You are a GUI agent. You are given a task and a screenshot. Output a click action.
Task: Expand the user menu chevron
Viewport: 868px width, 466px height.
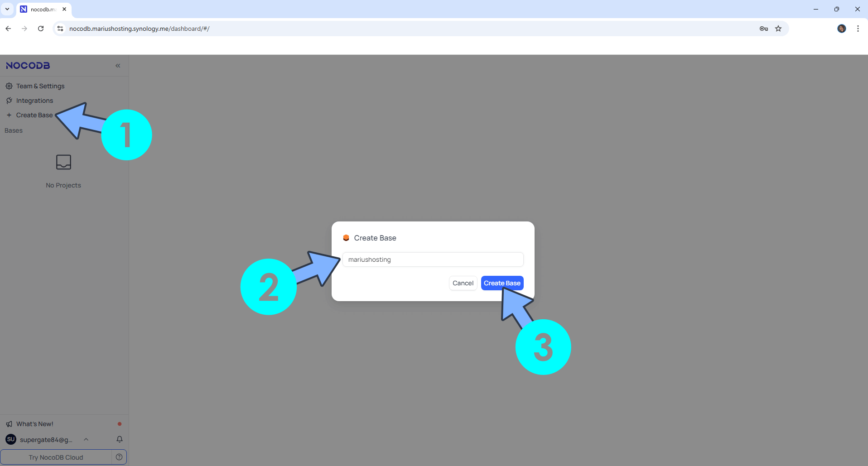pos(86,439)
